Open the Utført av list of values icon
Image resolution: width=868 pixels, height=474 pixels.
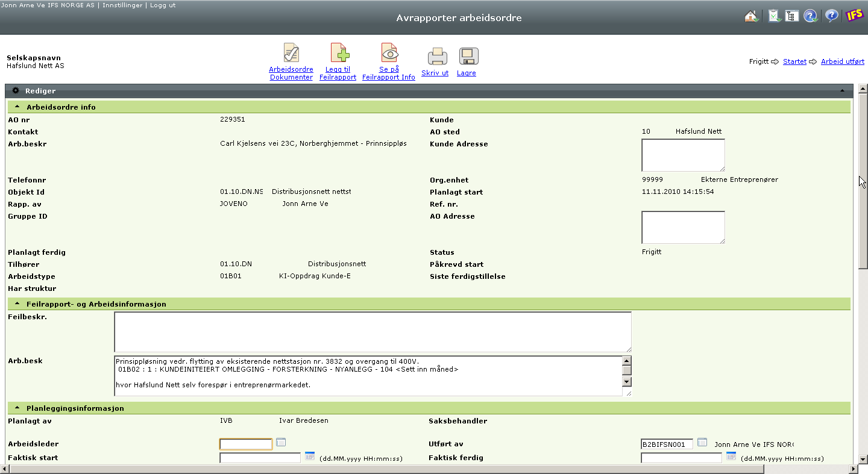point(702,443)
